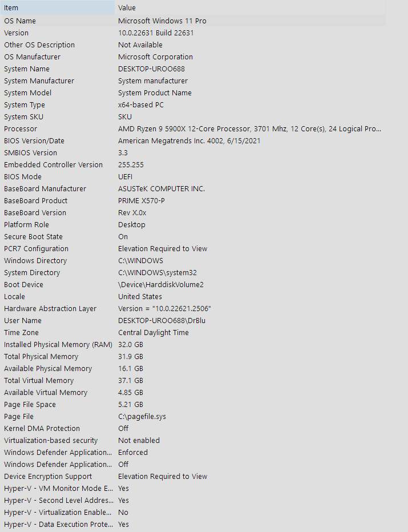Select the BIOS Version/Date row
Viewport: 408px width, 532px height.
tap(193, 141)
